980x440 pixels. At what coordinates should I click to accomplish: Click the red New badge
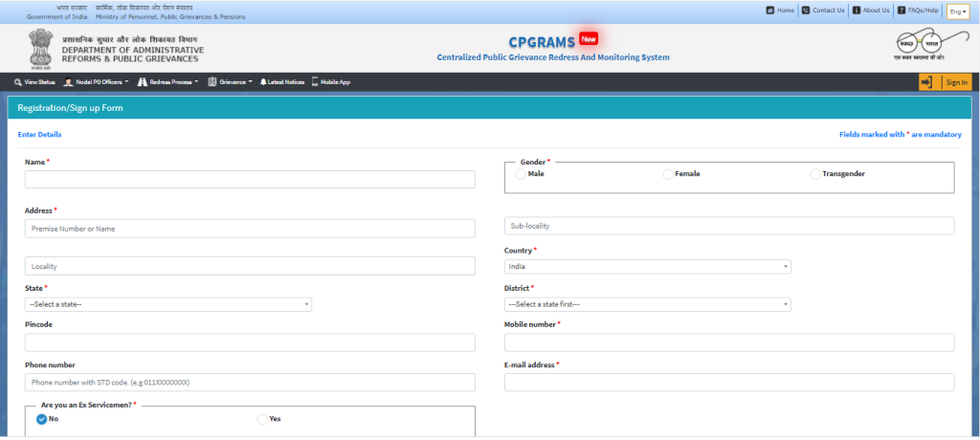[589, 39]
